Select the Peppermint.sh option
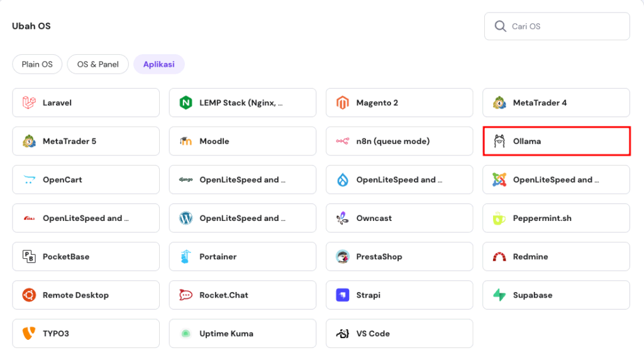 (556, 218)
